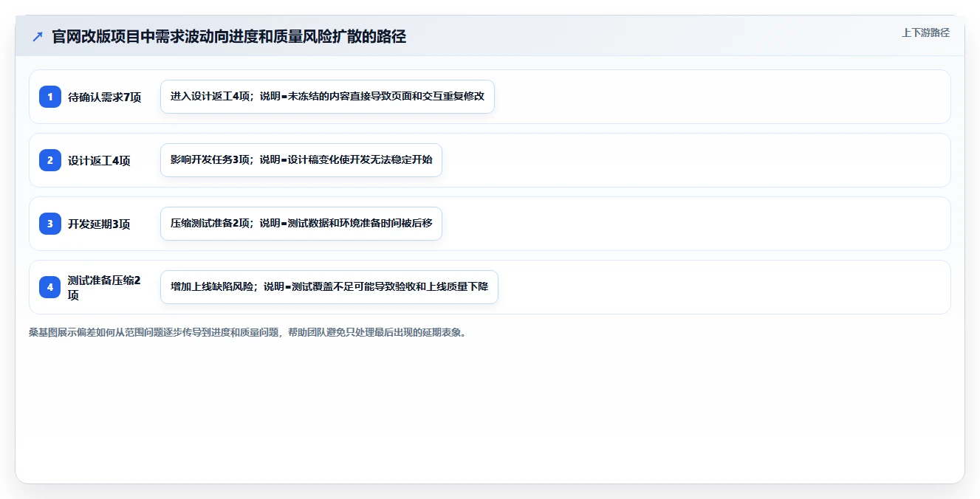980x499 pixels.
Task: Select the 设计返工4项 label
Action: 99,160
